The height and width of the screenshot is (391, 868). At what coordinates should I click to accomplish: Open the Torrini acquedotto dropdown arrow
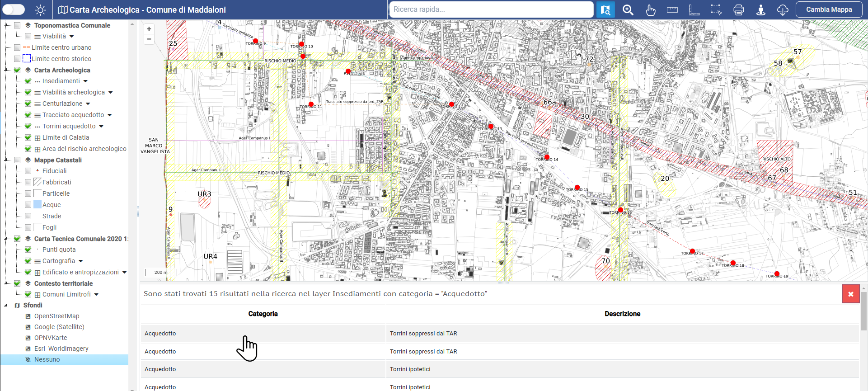[101, 127]
